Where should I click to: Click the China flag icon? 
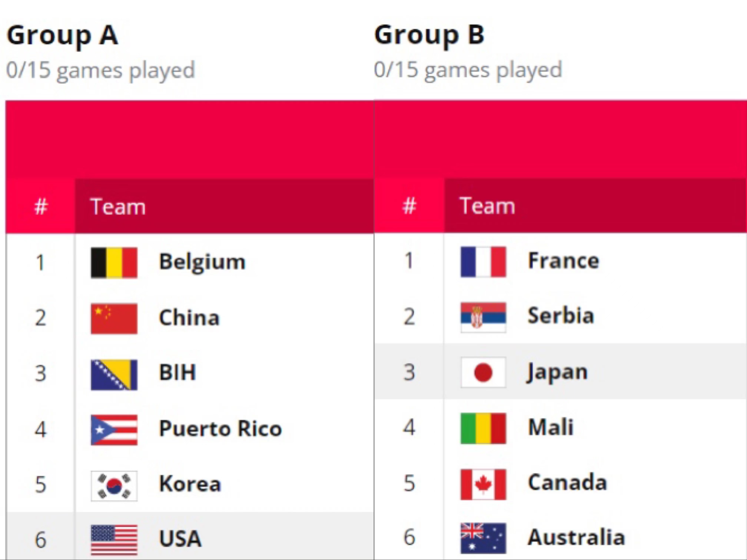pos(114,319)
